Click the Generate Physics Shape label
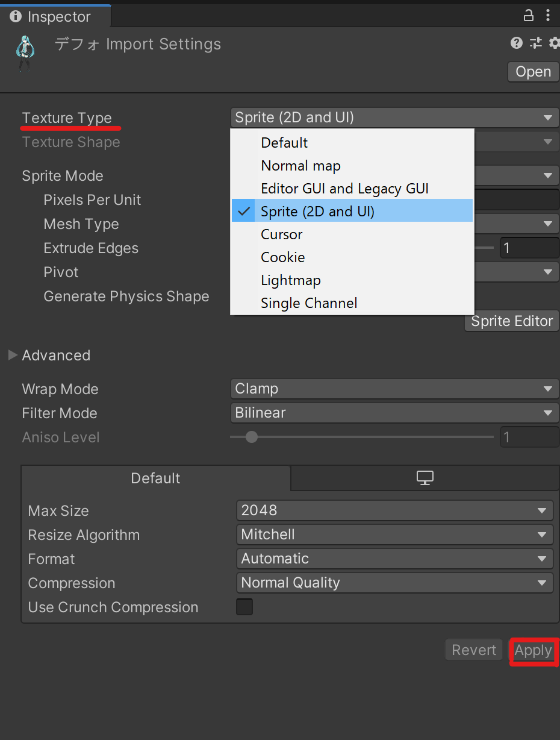 pos(126,296)
